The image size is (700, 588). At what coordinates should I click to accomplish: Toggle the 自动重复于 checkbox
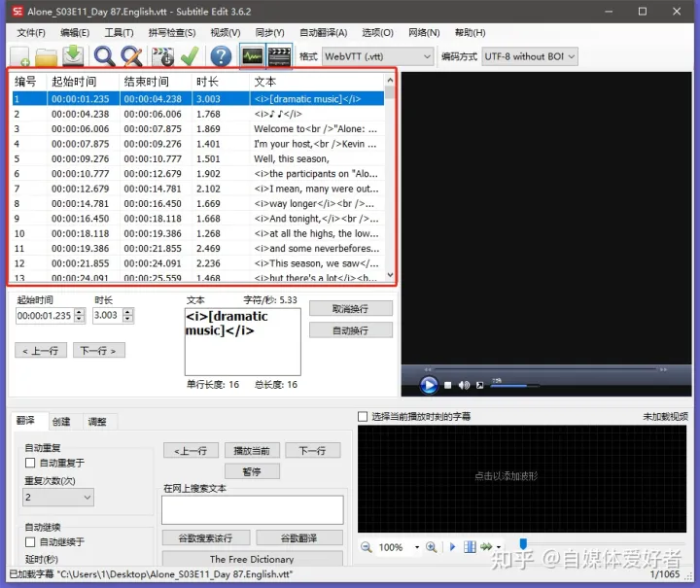click(x=30, y=463)
